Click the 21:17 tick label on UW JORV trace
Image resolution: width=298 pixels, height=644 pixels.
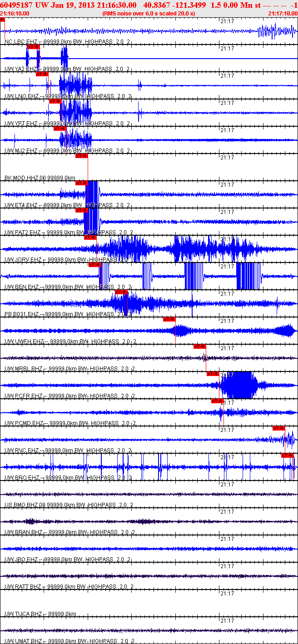tap(227, 239)
